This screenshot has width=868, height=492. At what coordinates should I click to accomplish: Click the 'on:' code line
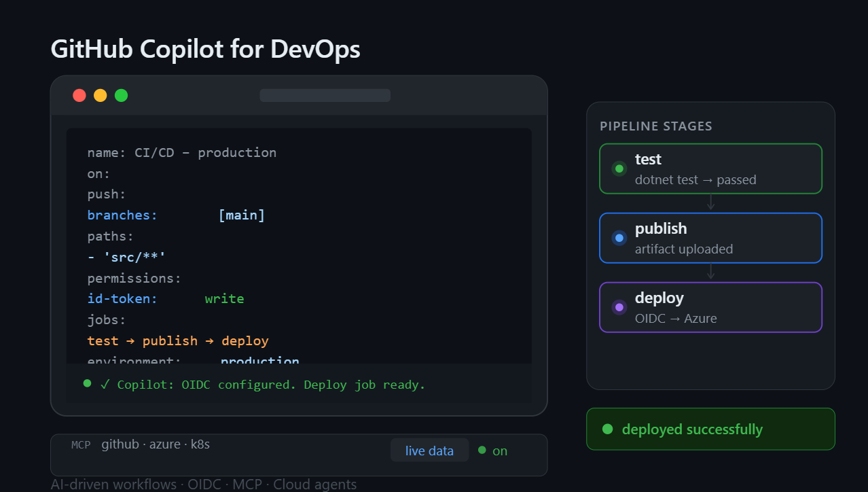(98, 173)
